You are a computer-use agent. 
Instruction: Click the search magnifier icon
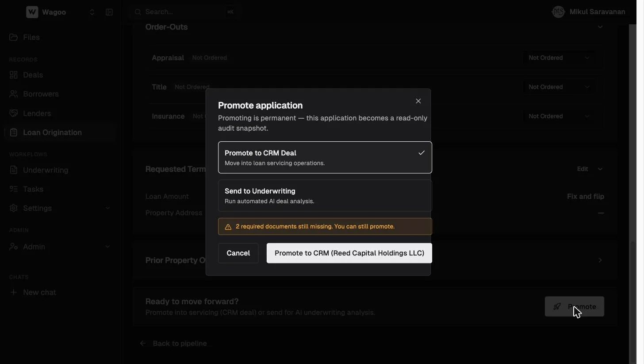[x=138, y=12]
